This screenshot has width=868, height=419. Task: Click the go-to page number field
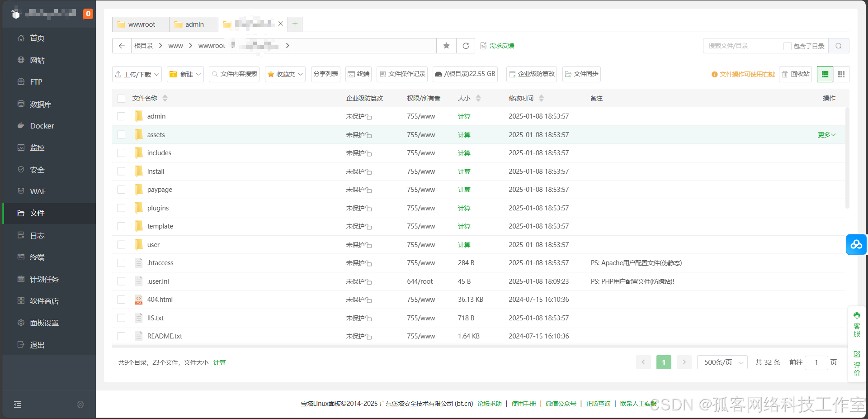(x=816, y=362)
